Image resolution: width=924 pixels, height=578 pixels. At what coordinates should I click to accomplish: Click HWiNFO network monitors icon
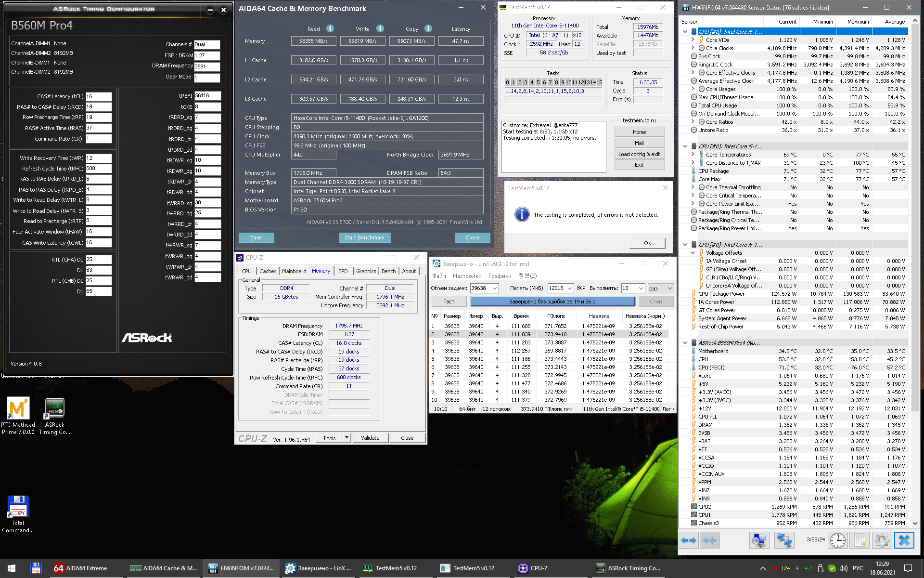(783, 540)
